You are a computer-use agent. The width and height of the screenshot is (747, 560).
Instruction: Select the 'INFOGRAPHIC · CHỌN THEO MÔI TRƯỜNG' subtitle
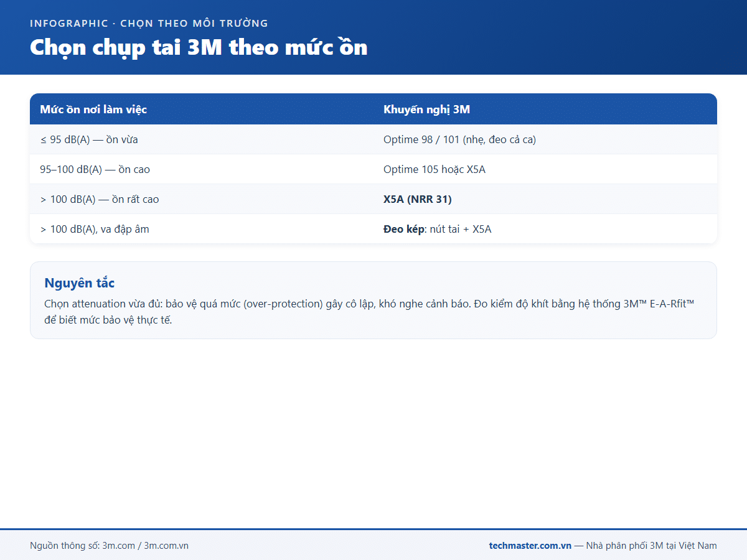149,24
